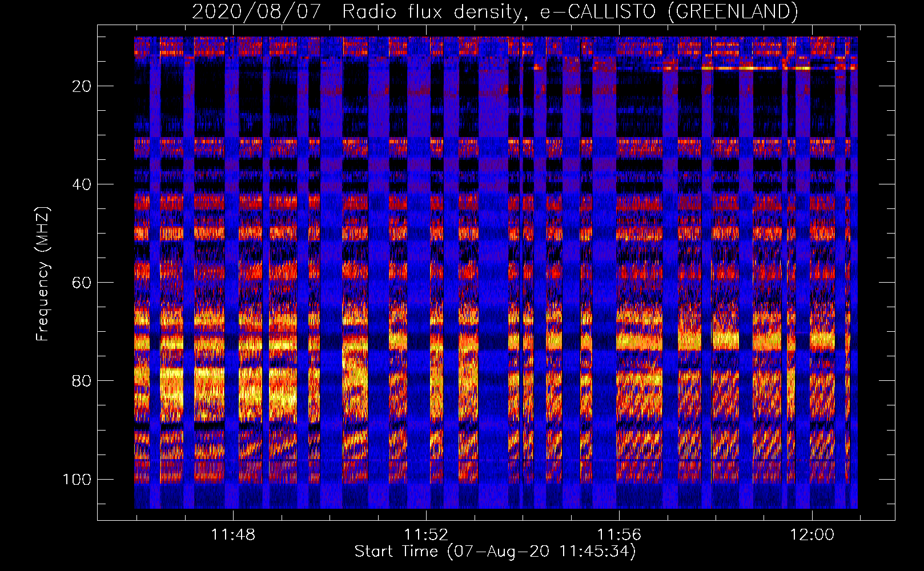The height and width of the screenshot is (571, 924).
Task: Click the 60 frequency tick label
Action: tap(82, 283)
